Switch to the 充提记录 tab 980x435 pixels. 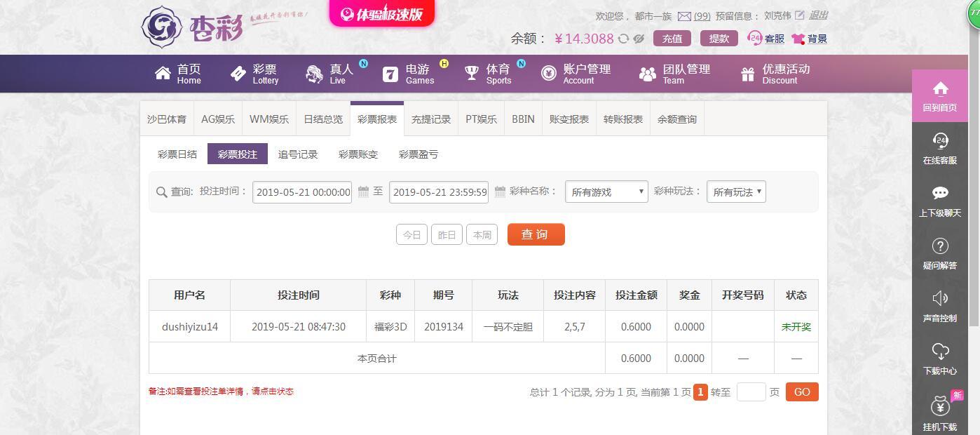pyautogui.click(x=430, y=119)
